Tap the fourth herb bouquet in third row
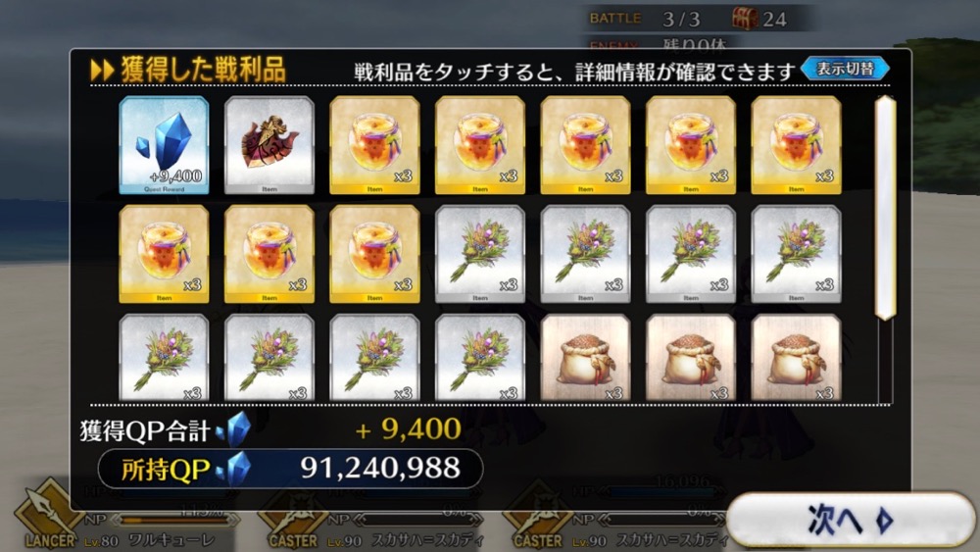This screenshot has height=552, width=980. click(x=480, y=358)
